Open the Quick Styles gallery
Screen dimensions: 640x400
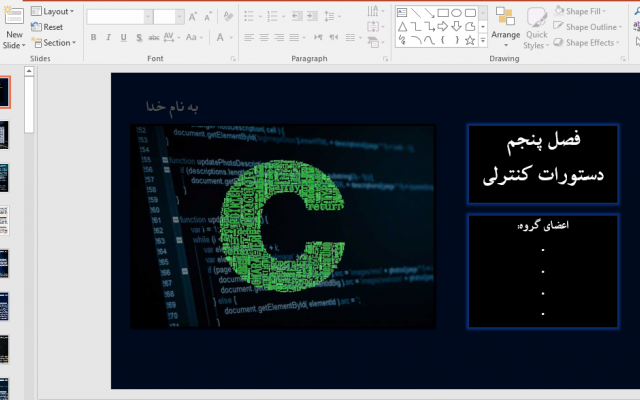pos(536,28)
